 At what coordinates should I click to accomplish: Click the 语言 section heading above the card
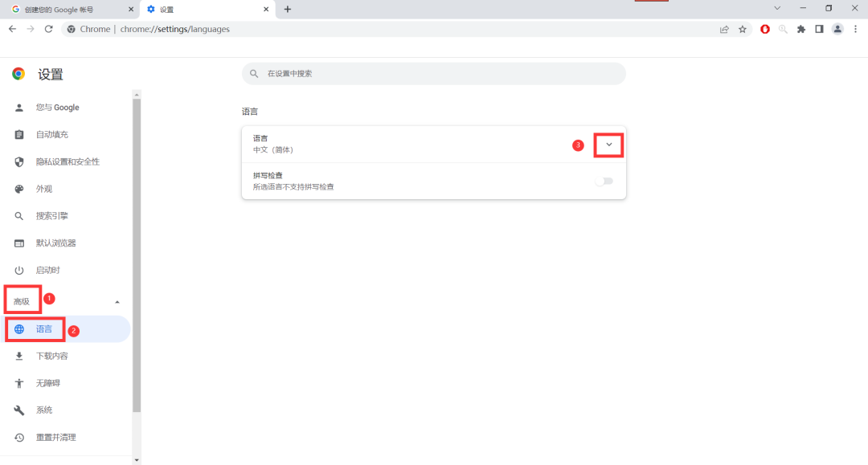coord(250,112)
